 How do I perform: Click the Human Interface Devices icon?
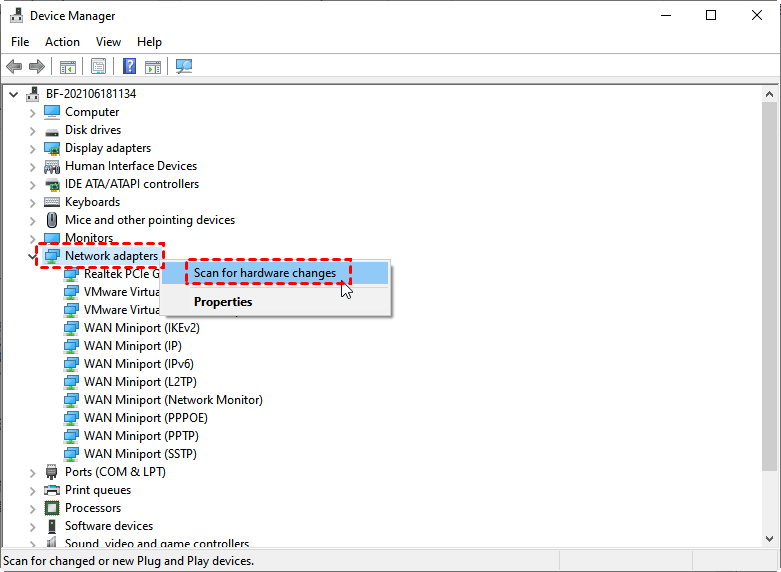[52, 166]
